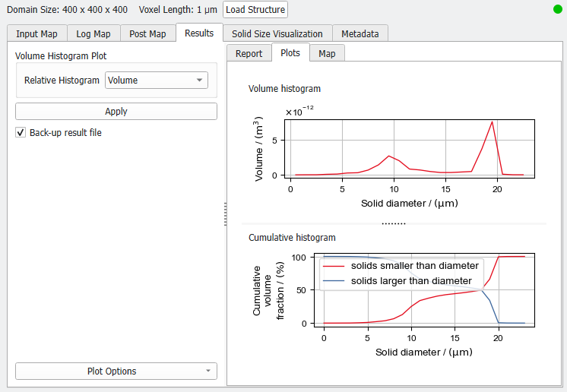Click the 'Relative Histogram' label
This screenshot has width=567, height=392.
tap(62, 81)
